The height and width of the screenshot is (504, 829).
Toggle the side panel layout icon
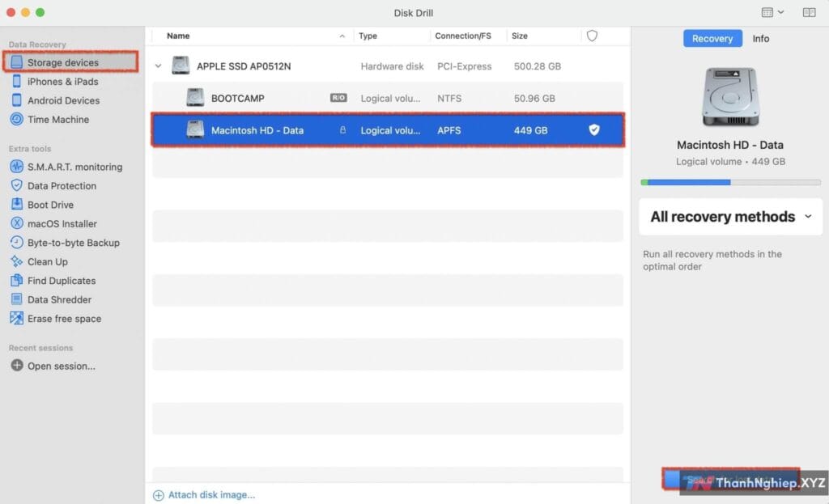(x=809, y=12)
